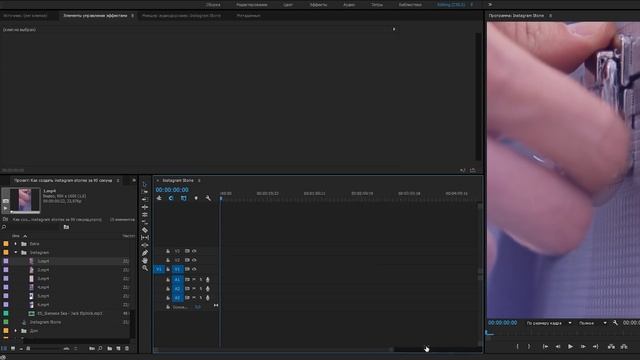The width and height of the screenshot is (640, 360).
Task: Click Go to In point button
Action: [x=545, y=347]
